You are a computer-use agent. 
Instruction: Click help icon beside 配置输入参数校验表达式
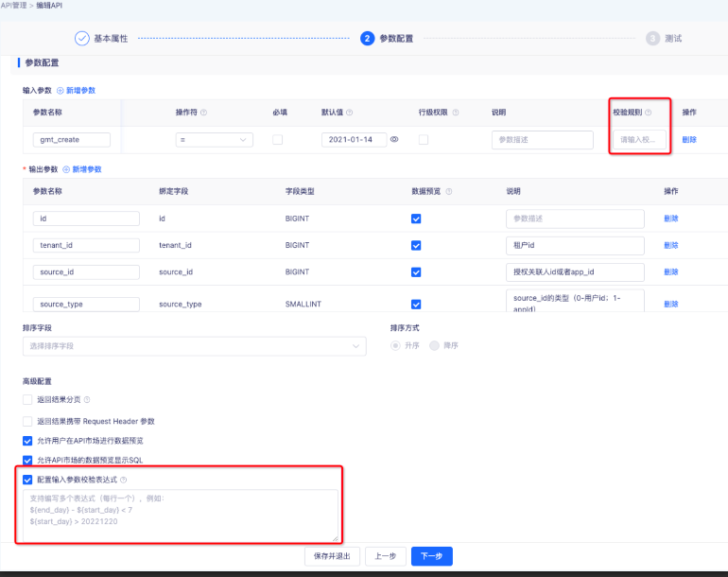[x=124, y=480]
